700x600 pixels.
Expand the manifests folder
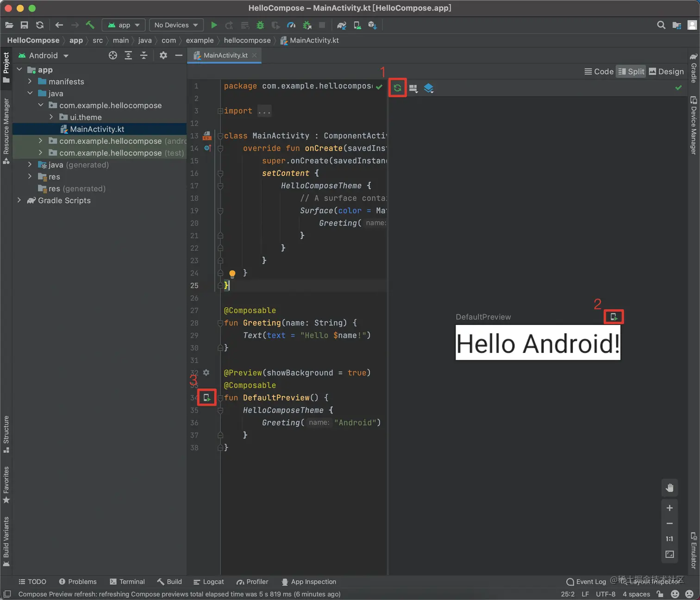click(x=30, y=81)
